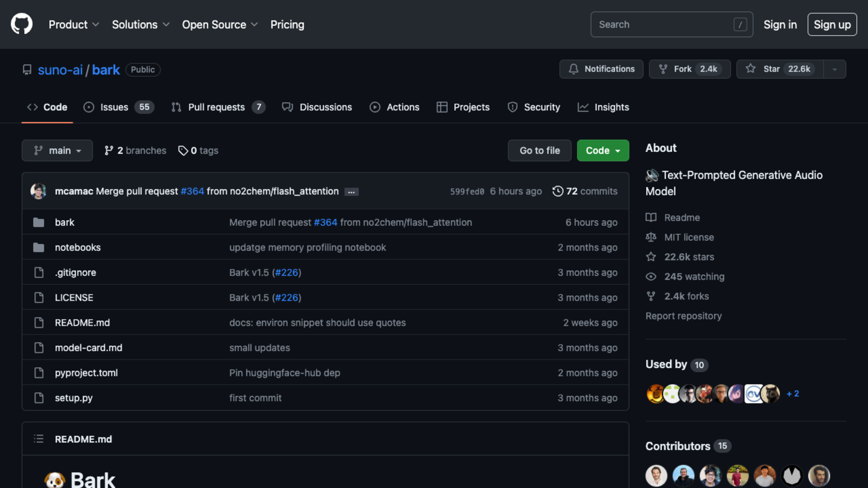Open the Product dropdown menu
Image resolution: width=868 pixels, height=488 pixels.
(74, 25)
